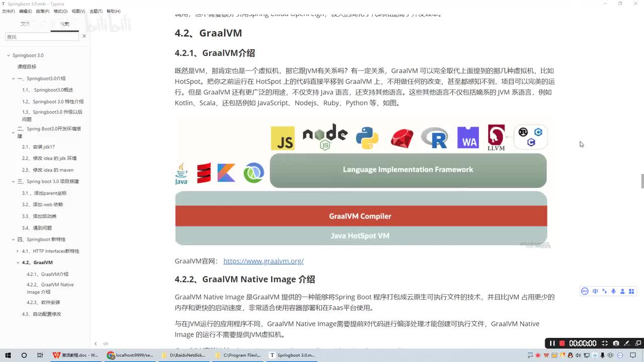Jump to 4.2.1、GraalVM介绍 in outline
644x362 pixels.
(x=47, y=274)
